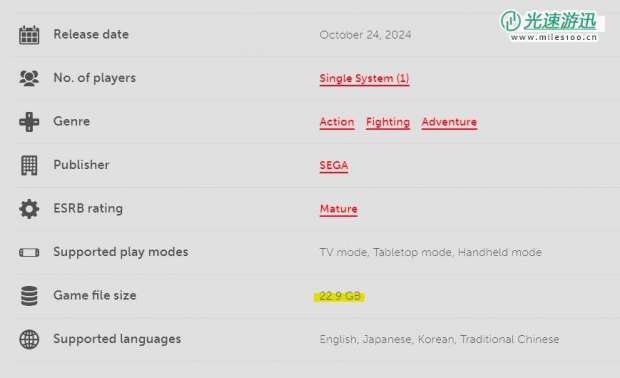Click the Supported languages label
The image size is (620, 378).
point(117,339)
